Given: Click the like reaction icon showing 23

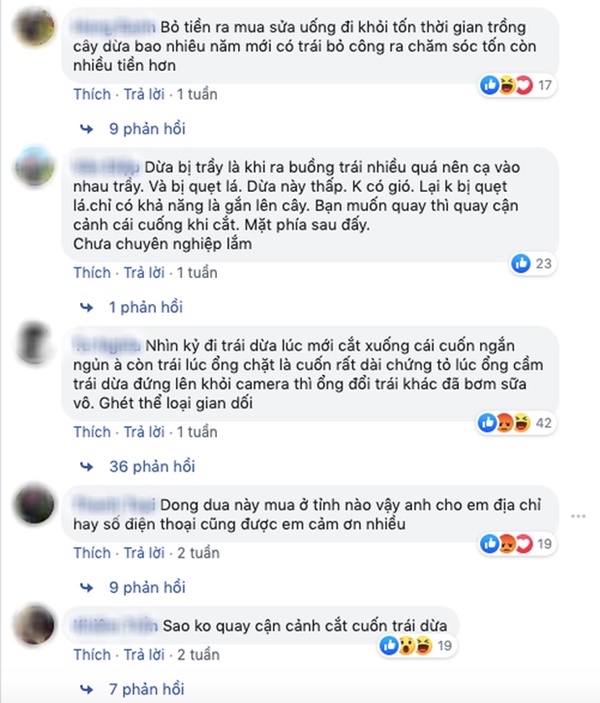Looking at the screenshot, I should coord(521,263).
